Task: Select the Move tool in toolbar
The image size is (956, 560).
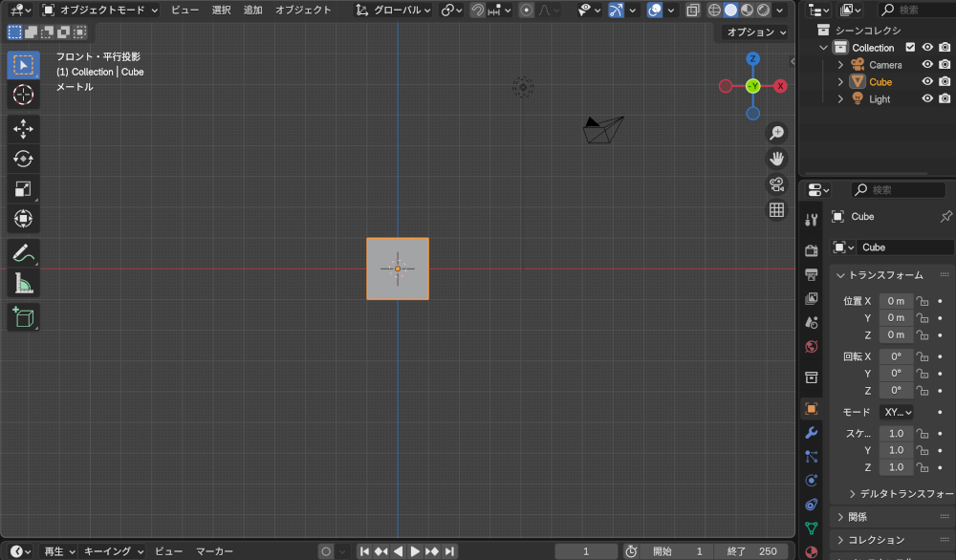Action: click(23, 129)
